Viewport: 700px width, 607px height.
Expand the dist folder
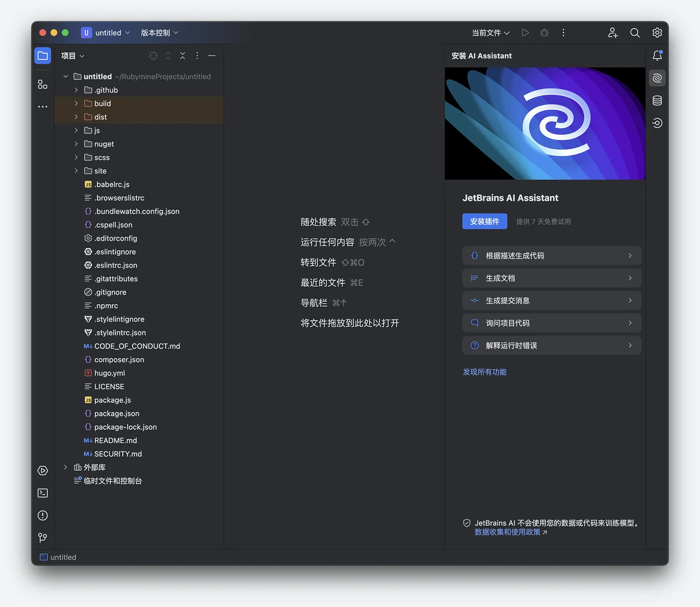click(76, 117)
